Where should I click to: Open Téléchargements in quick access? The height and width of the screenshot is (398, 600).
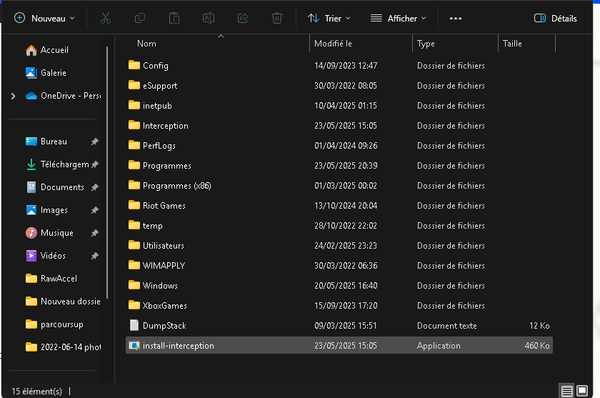point(58,165)
